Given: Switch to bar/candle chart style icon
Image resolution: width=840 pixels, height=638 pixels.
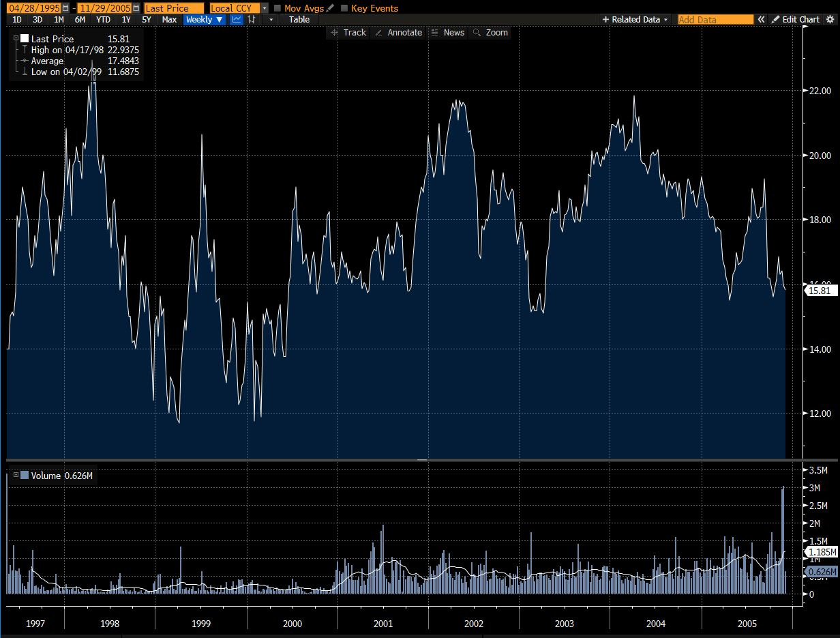Looking at the screenshot, I should 252,20.
